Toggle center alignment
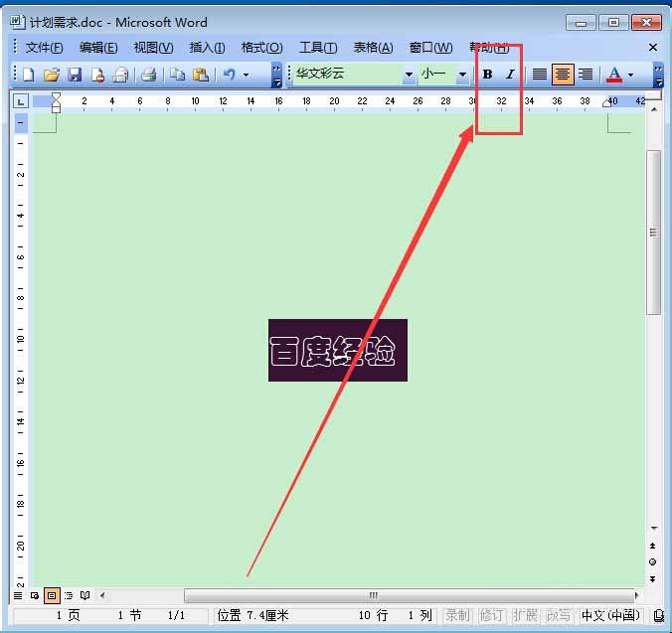The image size is (672, 633). (x=563, y=75)
